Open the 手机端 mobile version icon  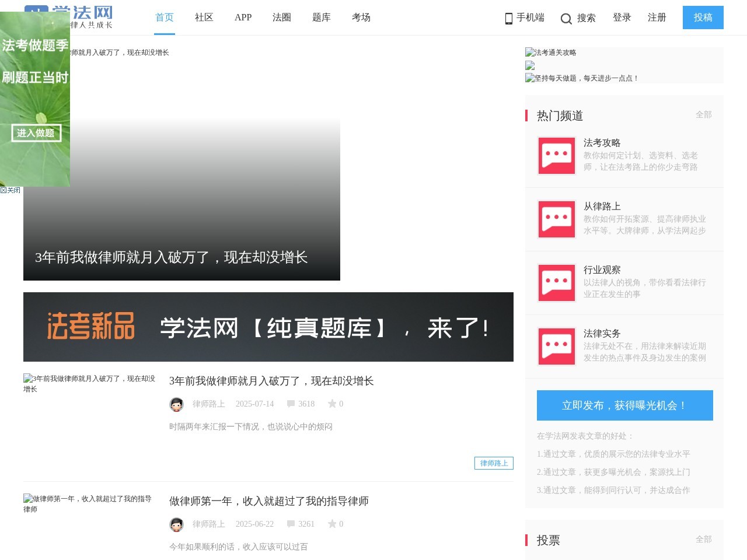pos(508,17)
